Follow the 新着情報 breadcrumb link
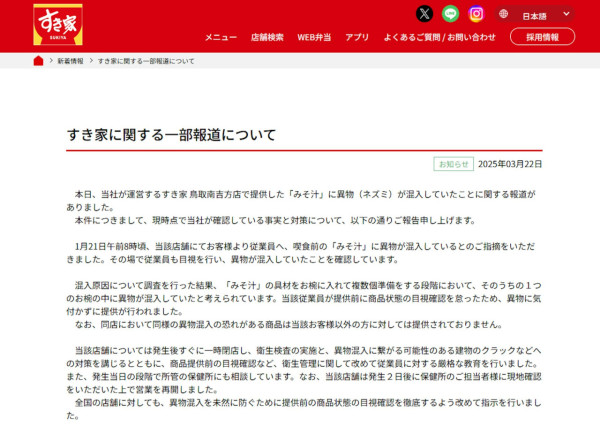Screen dimensions: 600x427 70,61
